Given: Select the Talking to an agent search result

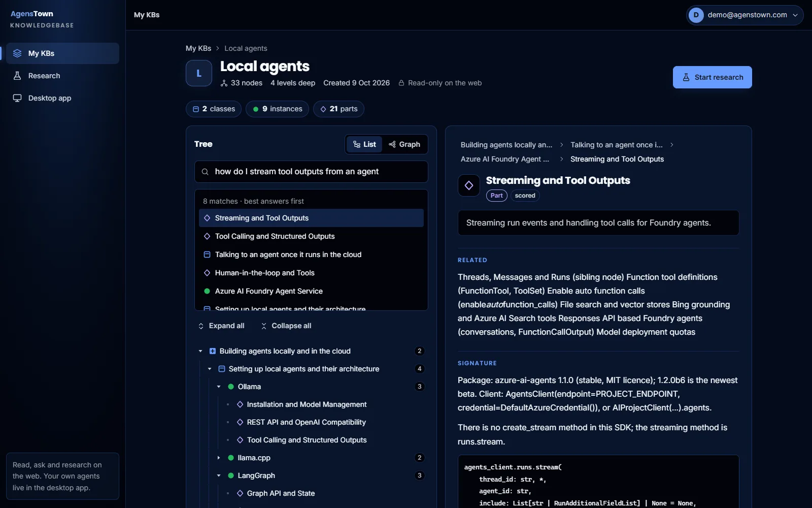Looking at the screenshot, I should click(311, 255).
